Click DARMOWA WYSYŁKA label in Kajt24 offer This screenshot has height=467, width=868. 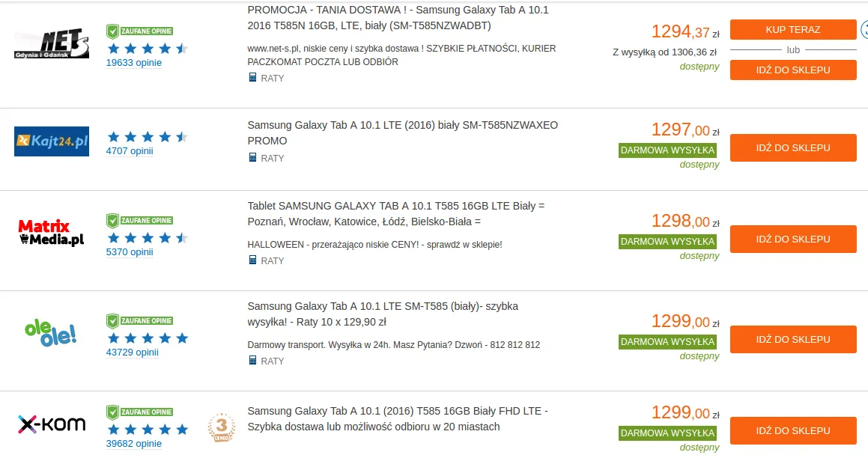click(667, 150)
